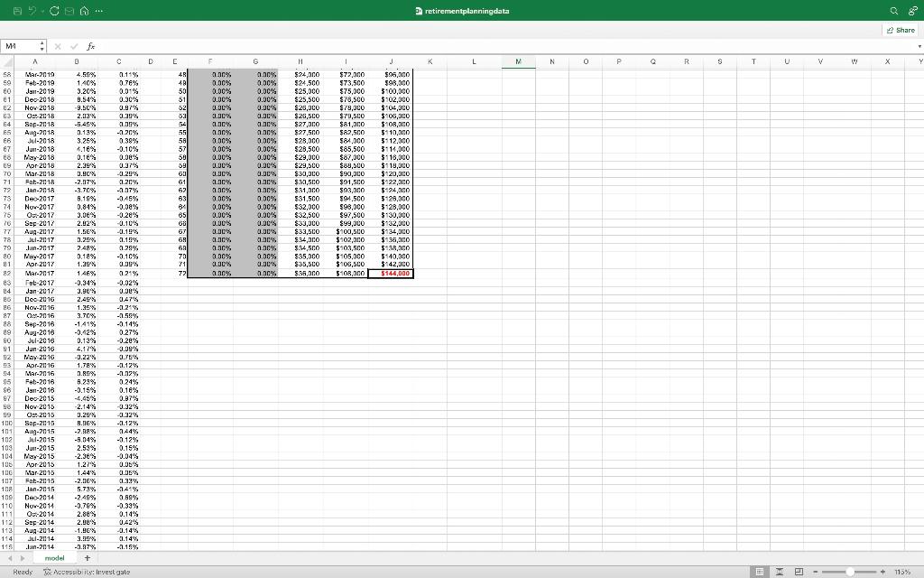Image resolution: width=924 pixels, height=578 pixels.
Task: Select column A header
Action: point(35,61)
